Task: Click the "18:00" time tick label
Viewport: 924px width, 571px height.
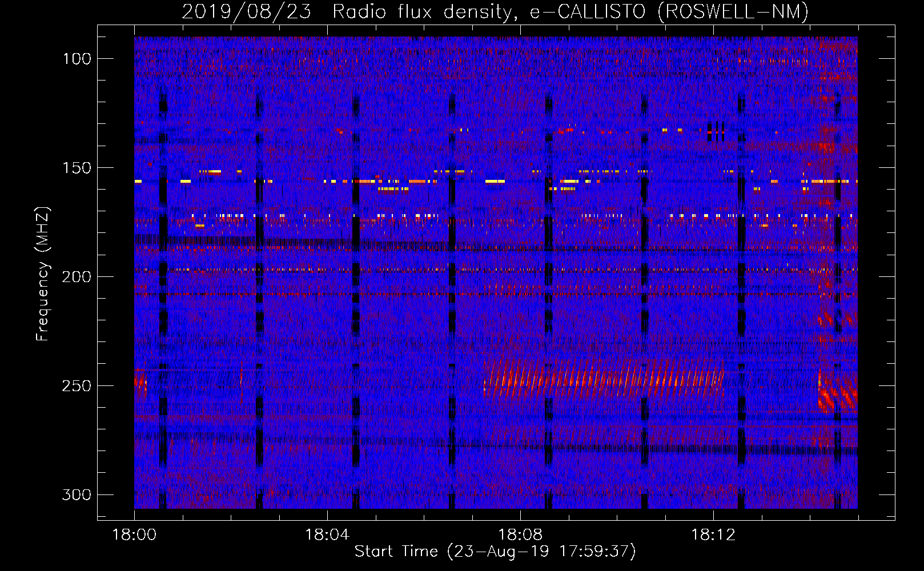Action: (134, 535)
